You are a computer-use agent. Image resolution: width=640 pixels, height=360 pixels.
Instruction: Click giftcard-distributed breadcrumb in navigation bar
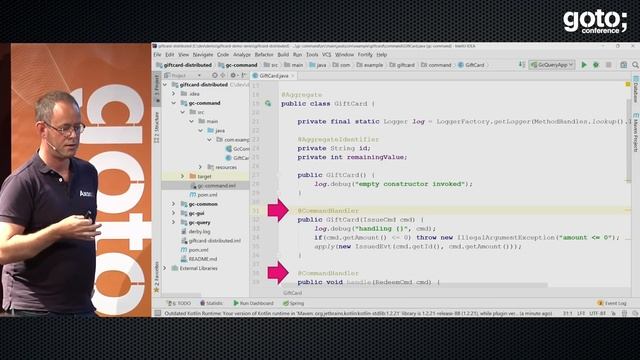pyautogui.click(x=184, y=65)
